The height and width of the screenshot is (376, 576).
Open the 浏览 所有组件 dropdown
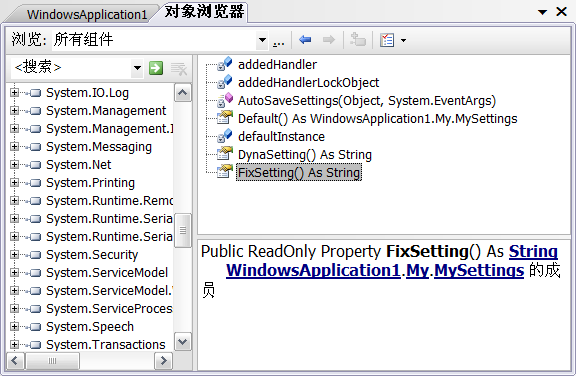(x=262, y=40)
